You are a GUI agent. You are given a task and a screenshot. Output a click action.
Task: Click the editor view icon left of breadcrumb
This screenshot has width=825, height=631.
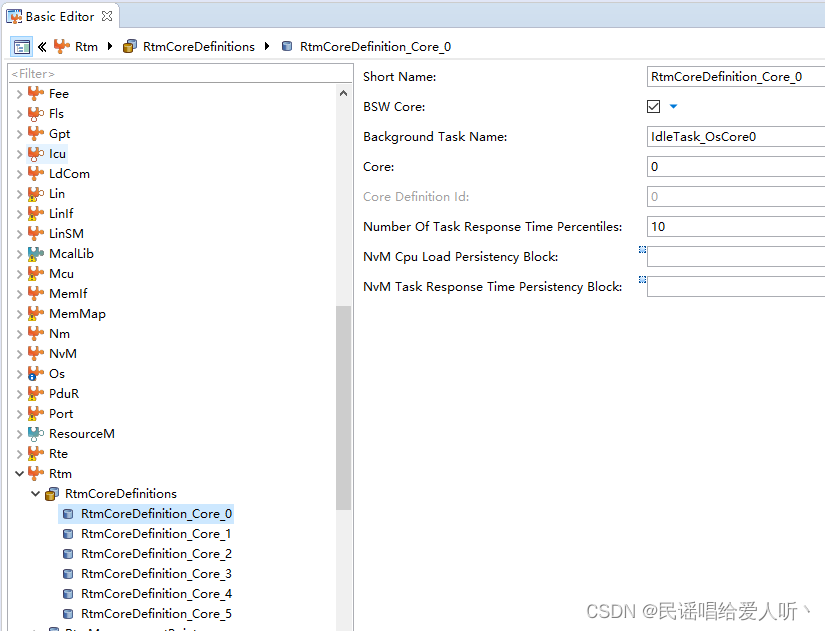(x=21, y=46)
